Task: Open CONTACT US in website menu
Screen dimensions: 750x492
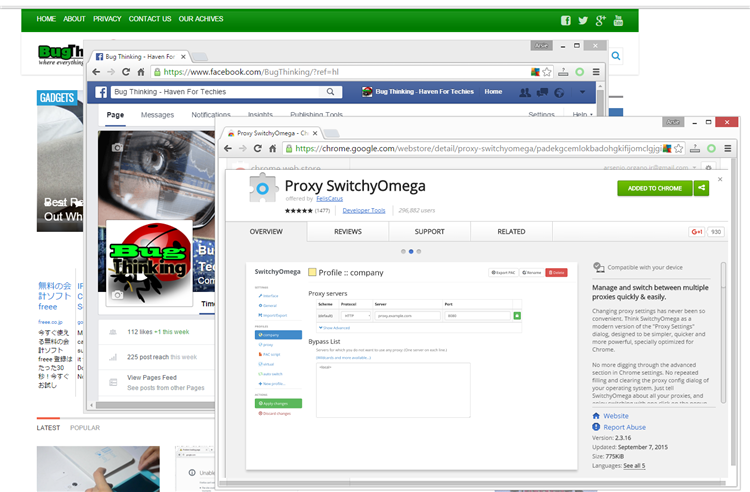Action: [150, 19]
